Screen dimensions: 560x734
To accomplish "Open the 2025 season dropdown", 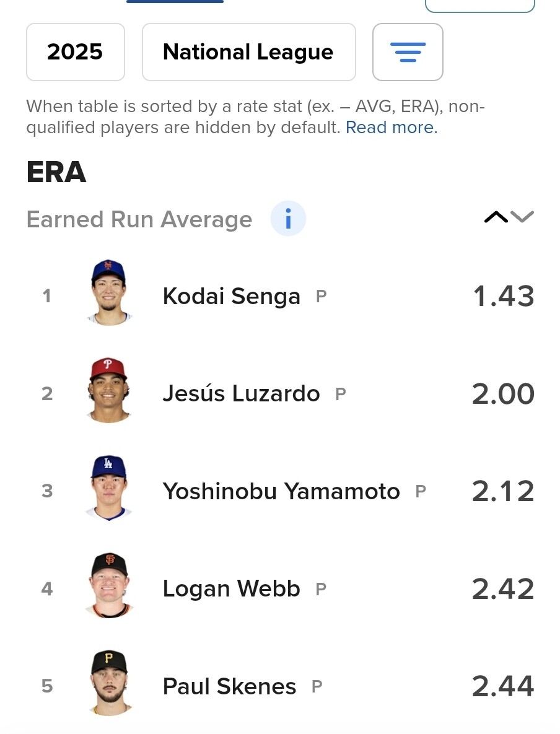I will pyautogui.click(x=75, y=52).
